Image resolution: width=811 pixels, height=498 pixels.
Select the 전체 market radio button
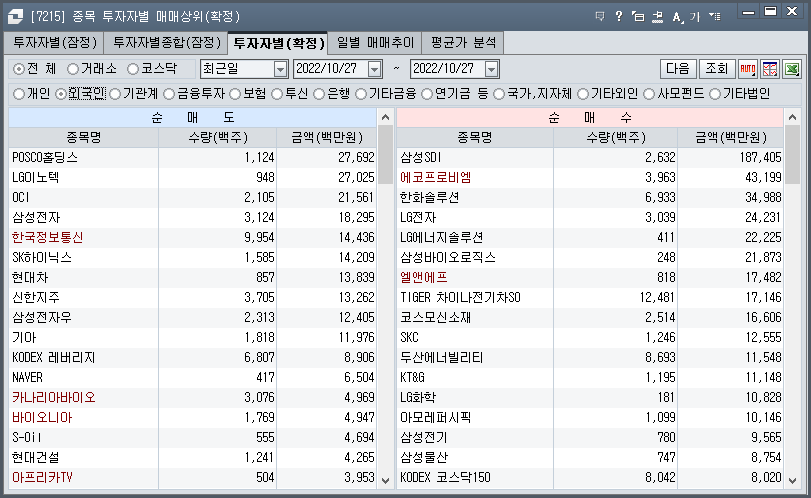(19, 69)
